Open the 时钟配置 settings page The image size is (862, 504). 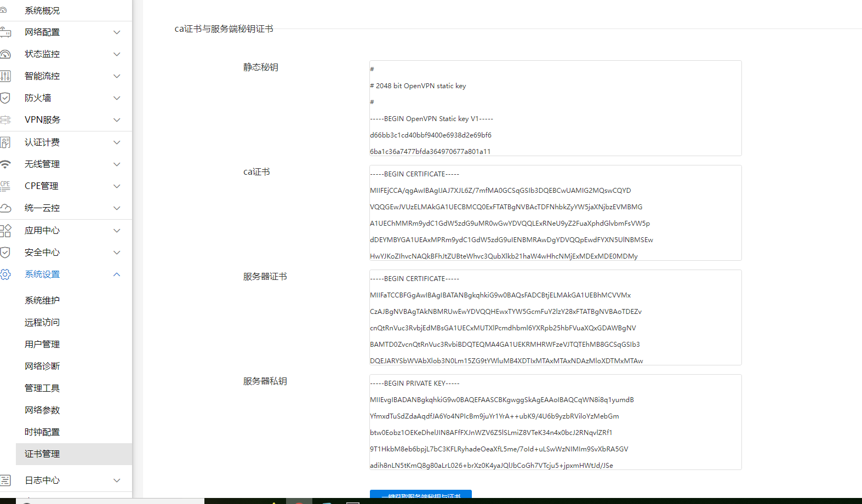(x=42, y=432)
